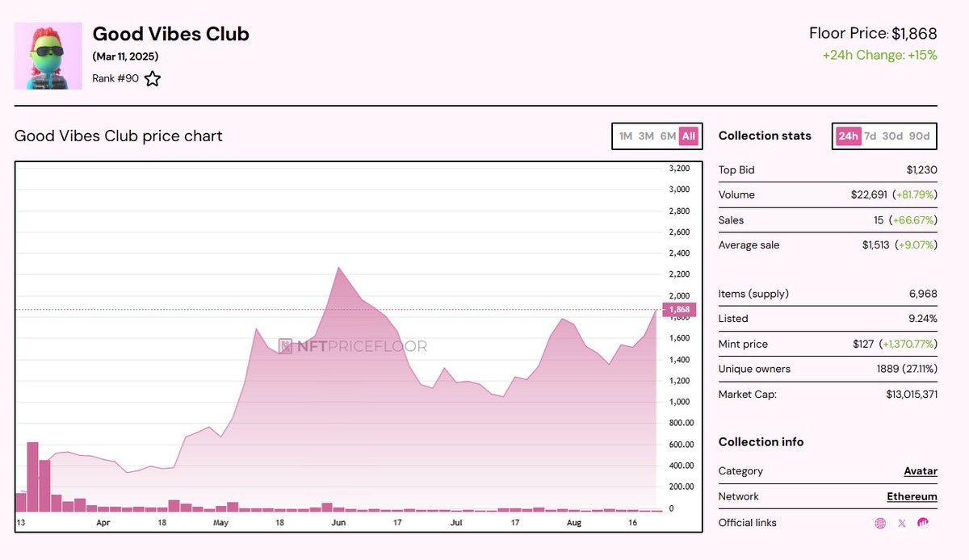969x560 pixels.
Task: Click the Rank #90 label
Action: 115,79
